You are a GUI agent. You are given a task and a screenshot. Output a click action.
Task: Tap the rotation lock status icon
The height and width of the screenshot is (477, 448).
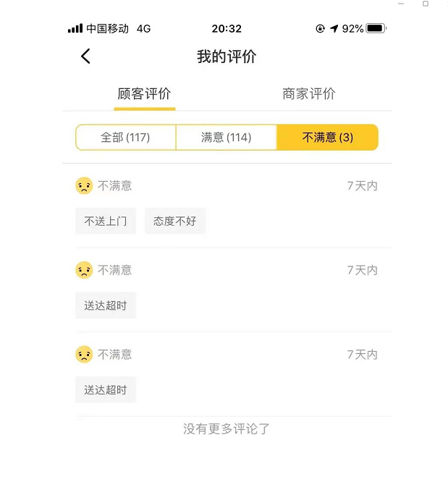[321, 28]
